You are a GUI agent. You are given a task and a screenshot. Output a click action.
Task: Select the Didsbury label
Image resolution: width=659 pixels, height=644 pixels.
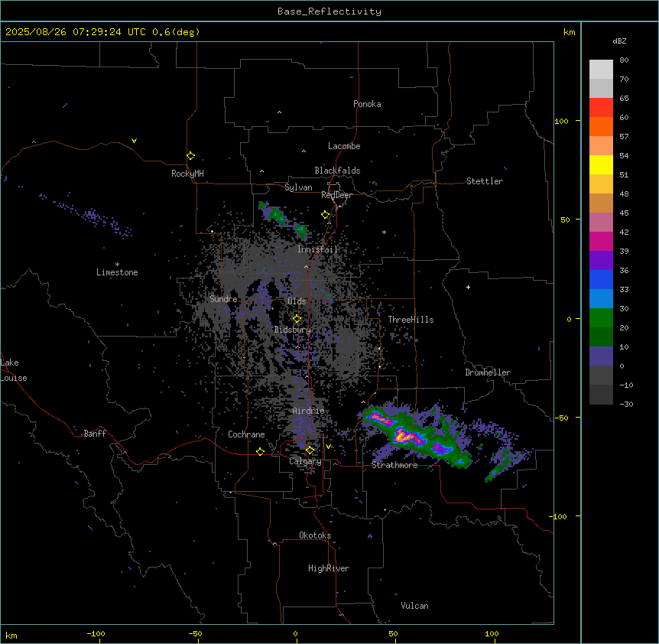[x=293, y=330]
